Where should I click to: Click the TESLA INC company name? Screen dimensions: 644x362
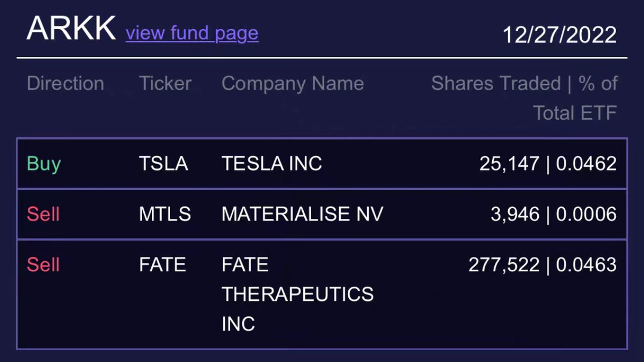(272, 164)
